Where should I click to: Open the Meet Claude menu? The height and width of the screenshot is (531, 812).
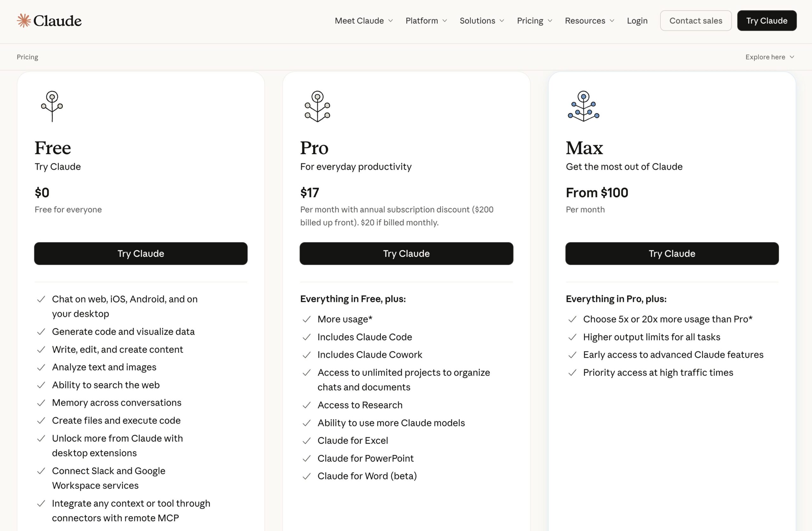coord(364,21)
